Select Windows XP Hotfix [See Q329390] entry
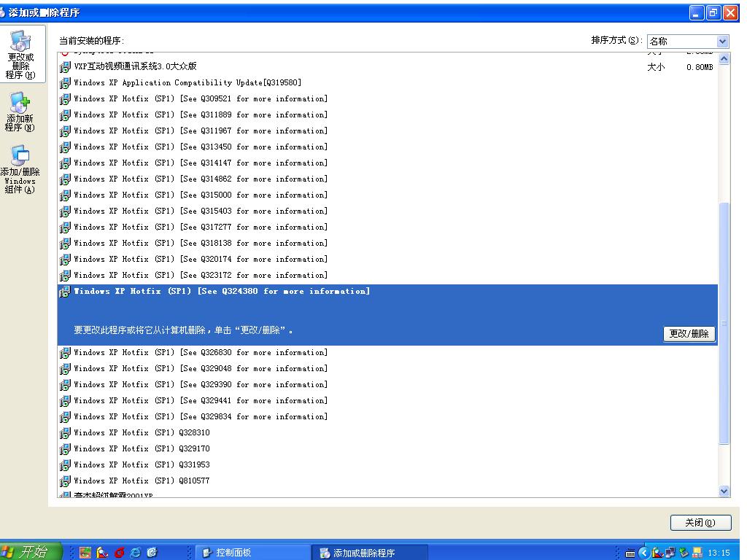Viewport: 747px width, 560px height. [387, 385]
